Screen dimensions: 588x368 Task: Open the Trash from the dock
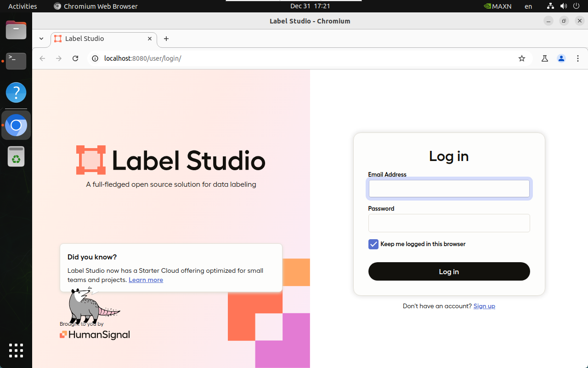pos(16,157)
